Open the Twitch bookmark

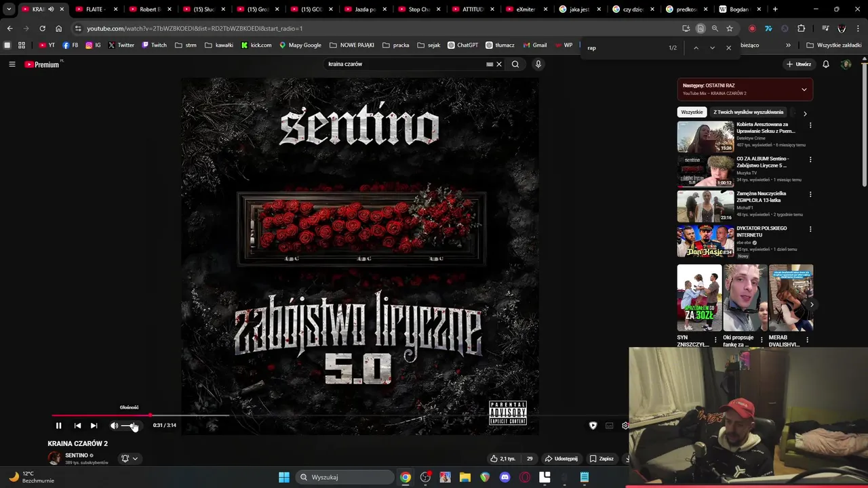point(154,45)
